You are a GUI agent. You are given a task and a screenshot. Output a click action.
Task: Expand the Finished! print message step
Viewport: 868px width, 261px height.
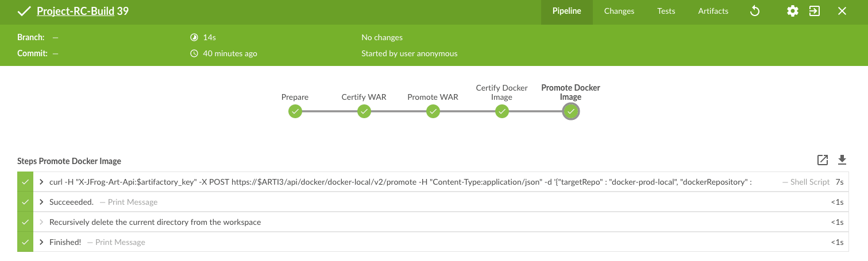(x=42, y=242)
